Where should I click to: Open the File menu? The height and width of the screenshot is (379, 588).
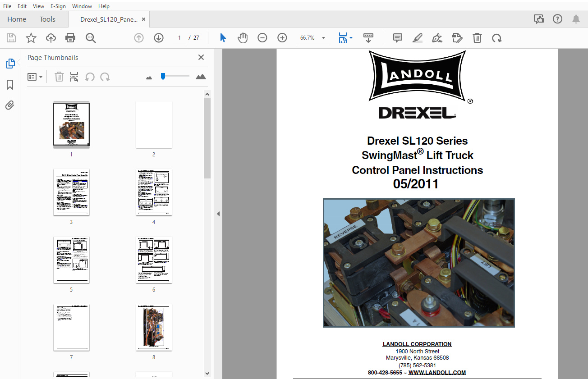(x=7, y=6)
